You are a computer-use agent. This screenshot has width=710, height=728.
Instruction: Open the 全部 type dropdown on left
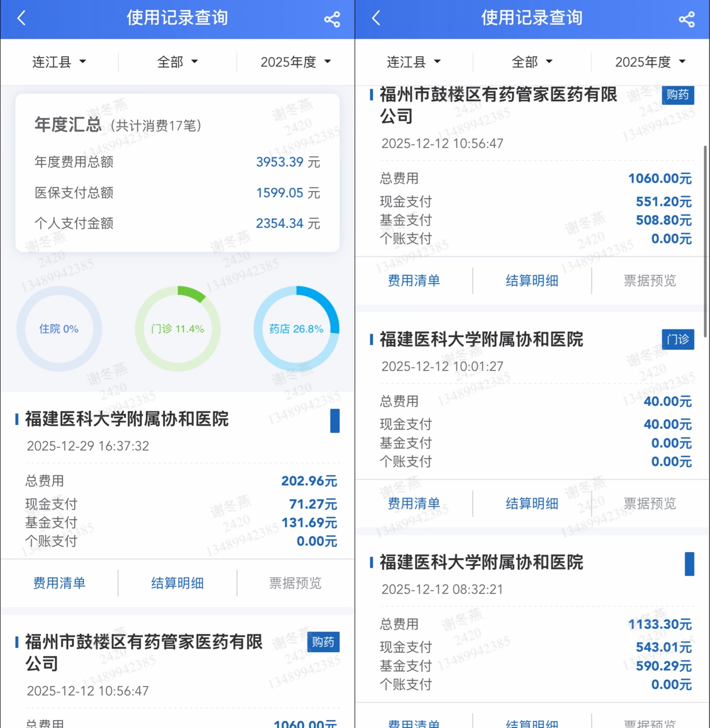point(177,62)
